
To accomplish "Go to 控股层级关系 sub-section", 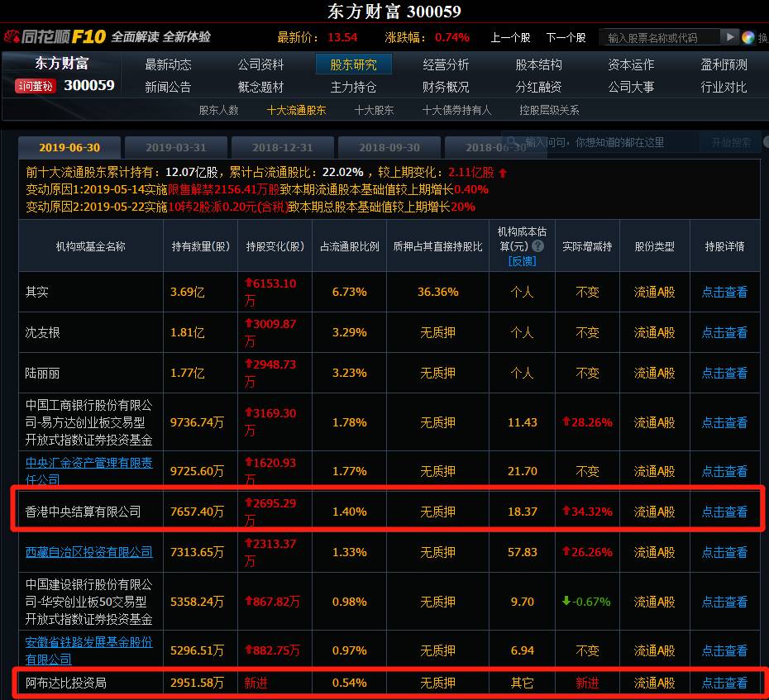I will [x=549, y=110].
